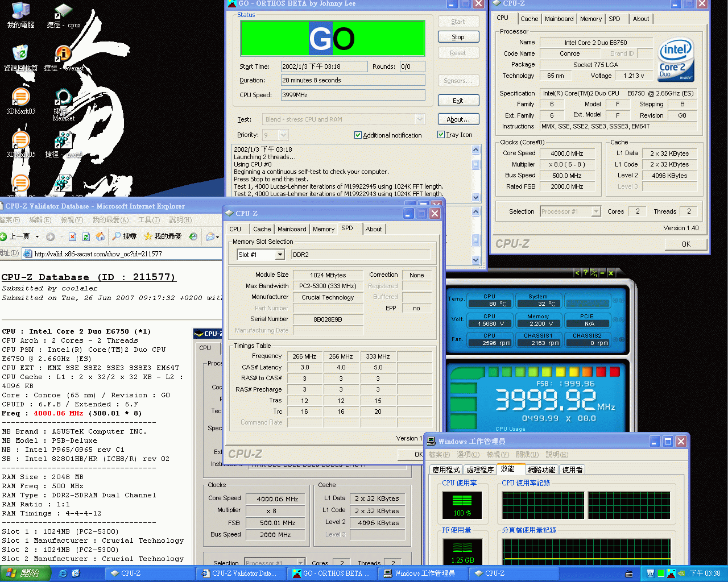Click the About... button in ORTHOS
The height and width of the screenshot is (582, 728).
click(458, 119)
